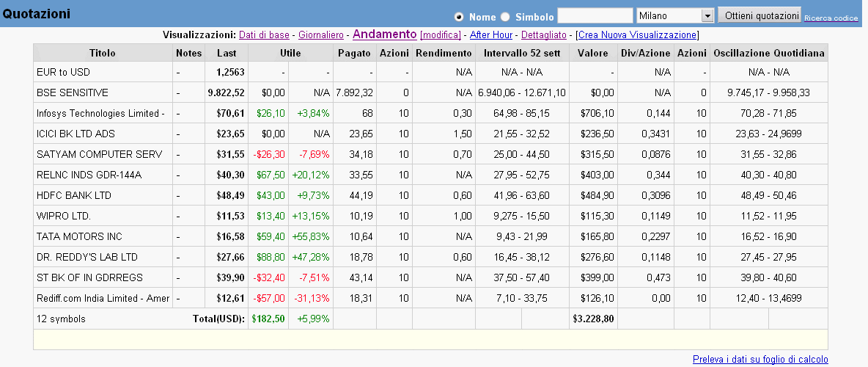Click the $70,61 last price
868x367 pixels.
pos(231,113)
